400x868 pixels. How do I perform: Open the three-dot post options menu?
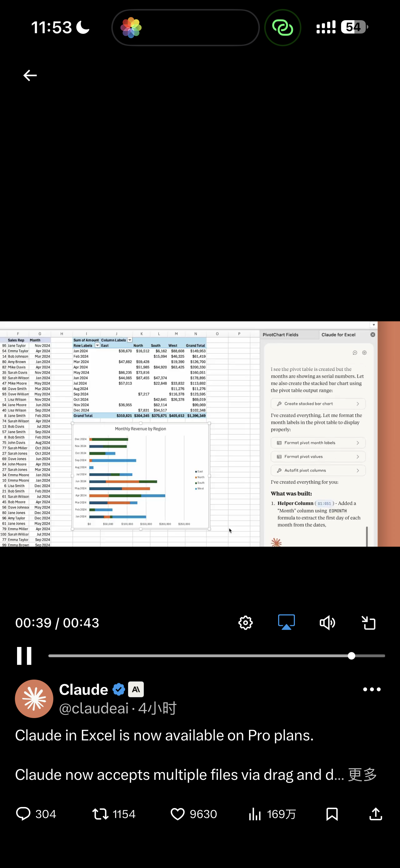[372, 689]
